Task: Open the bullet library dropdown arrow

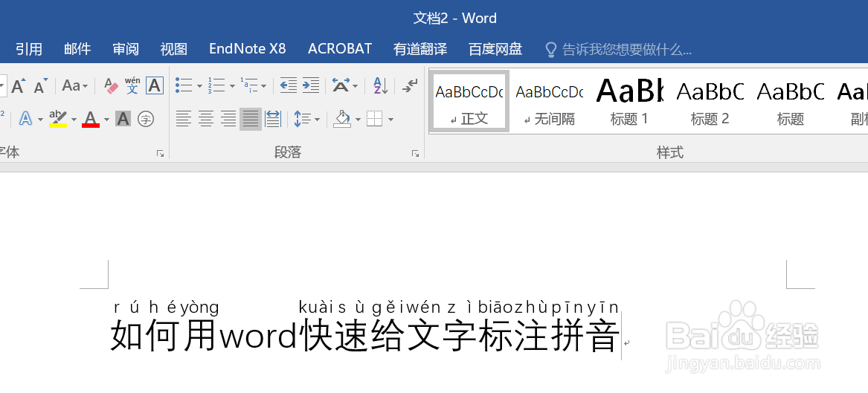Action: point(199,86)
